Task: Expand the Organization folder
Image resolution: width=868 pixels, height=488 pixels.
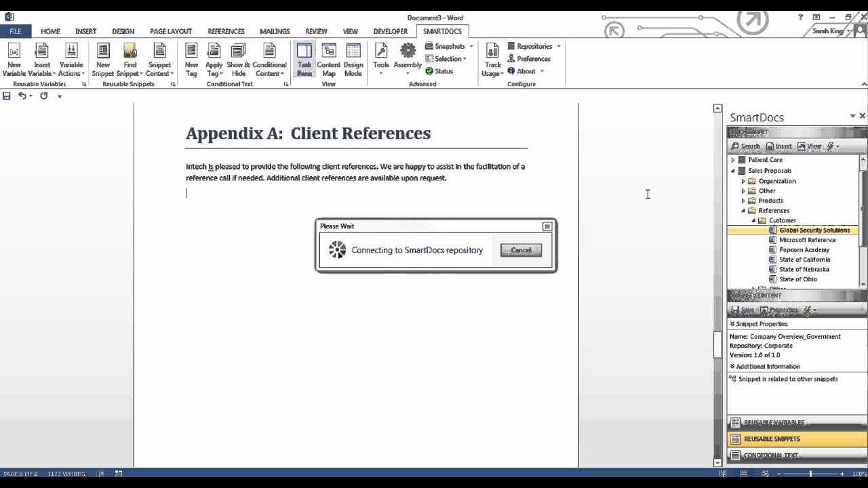Action: tap(743, 181)
